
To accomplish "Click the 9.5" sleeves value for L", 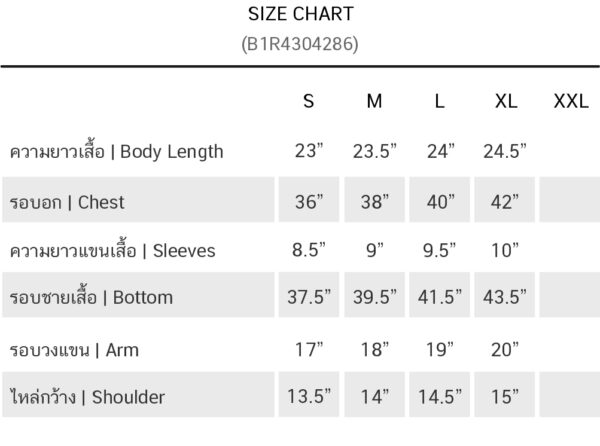I will 439,250.
